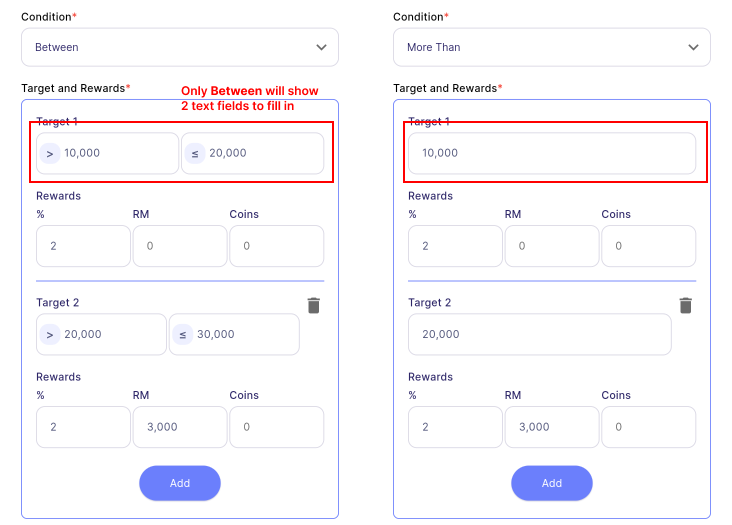The image size is (732, 525).
Task: Edit Target 2 Coins field in Between panel
Action: (x=277, y=427)
